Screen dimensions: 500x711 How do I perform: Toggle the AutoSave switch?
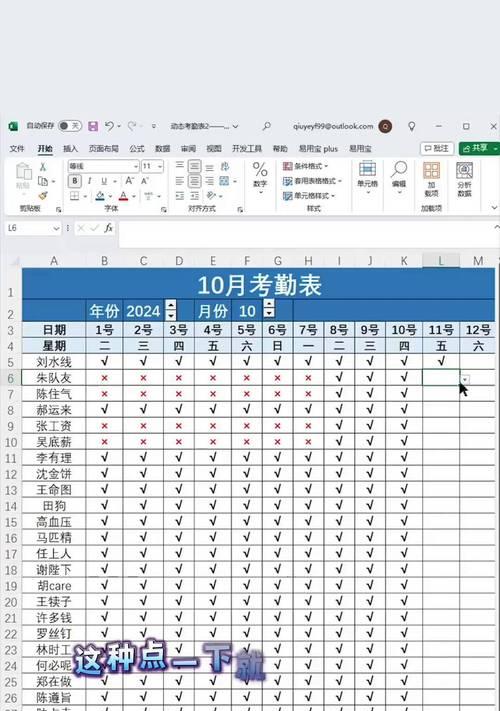(70, 126)
